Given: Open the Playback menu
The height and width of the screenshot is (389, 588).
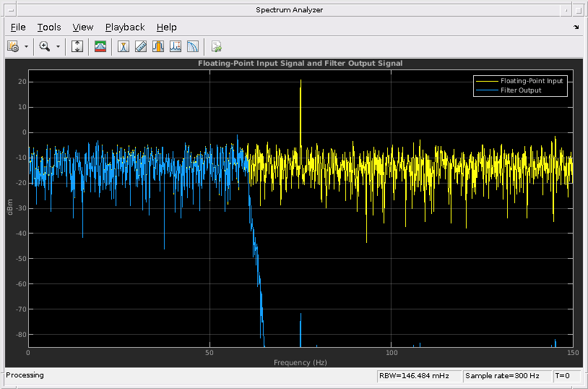Looking at the screenshot, I should [x=125, y=27].
